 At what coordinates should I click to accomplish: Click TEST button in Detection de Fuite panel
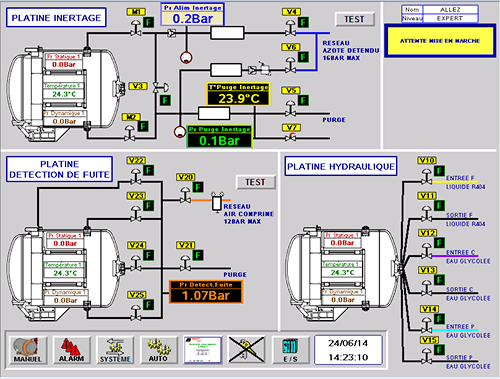256,182
